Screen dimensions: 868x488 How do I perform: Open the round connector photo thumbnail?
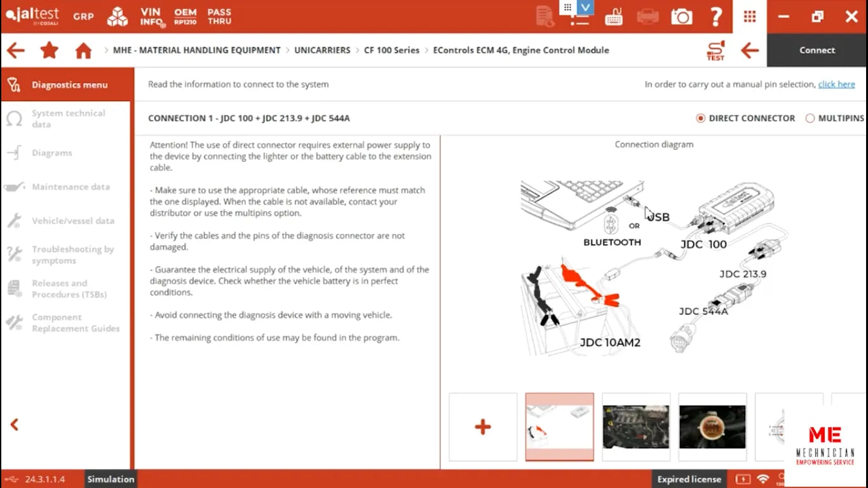[712, 427]
